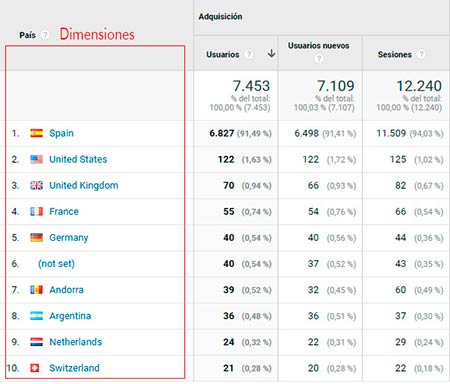
Task: Select (not set) sessions value 43
Action: 401,264
